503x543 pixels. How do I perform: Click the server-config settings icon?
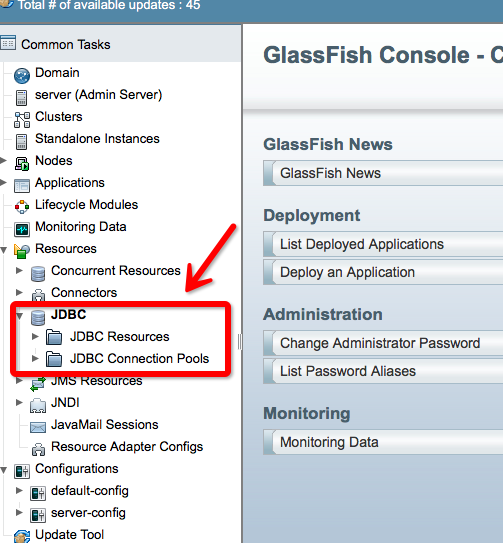(38, 515)
